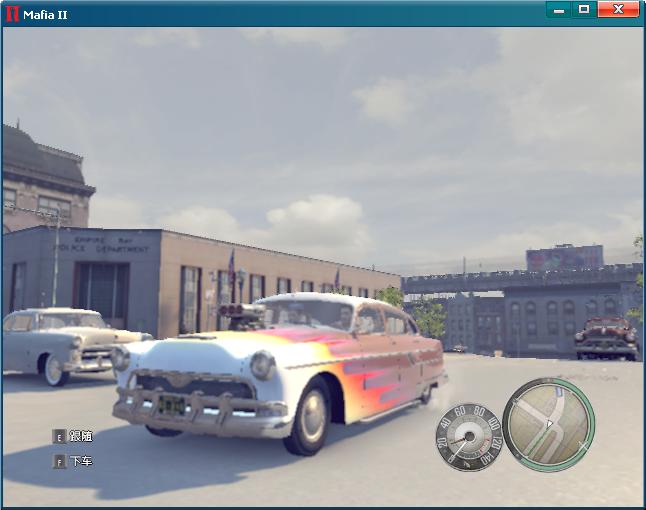Click the E key prompt icon

point(59,437)
